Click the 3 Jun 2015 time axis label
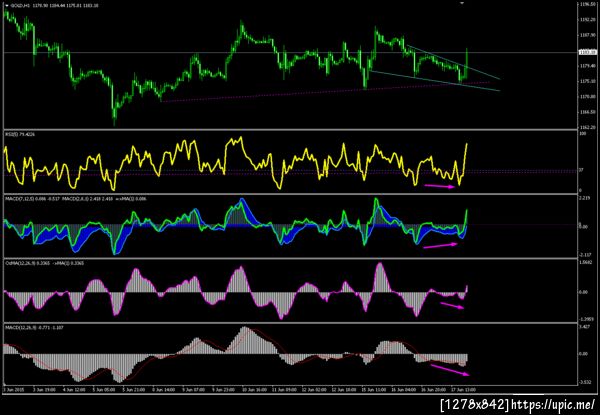The image size is (600, 415). pyautogui.click(x=14, y=389)
